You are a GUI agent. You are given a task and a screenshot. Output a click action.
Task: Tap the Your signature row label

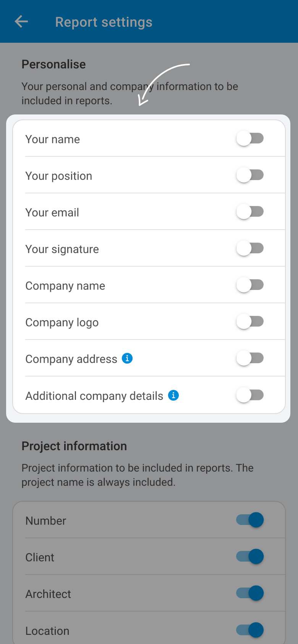pyautogui.click(x=62, y=249)
